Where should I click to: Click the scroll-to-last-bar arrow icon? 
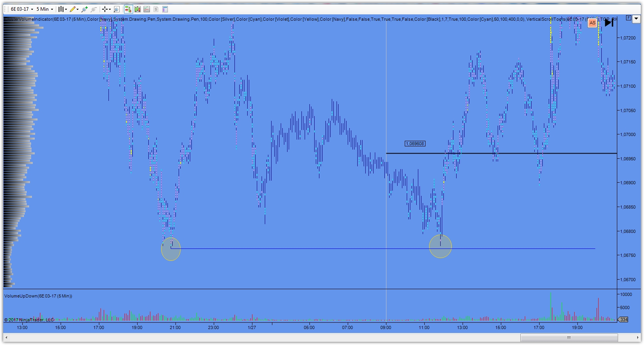609,23
